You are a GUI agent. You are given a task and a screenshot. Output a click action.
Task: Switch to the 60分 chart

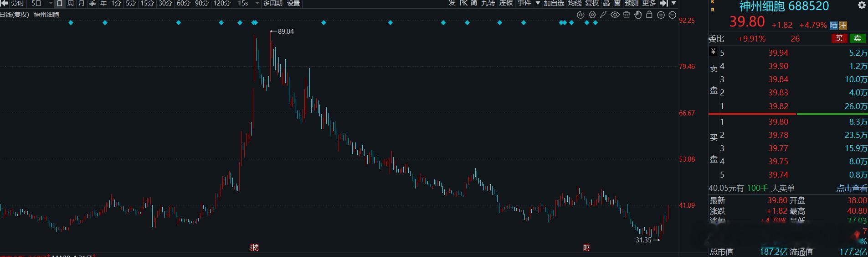(x=184, y=3)
